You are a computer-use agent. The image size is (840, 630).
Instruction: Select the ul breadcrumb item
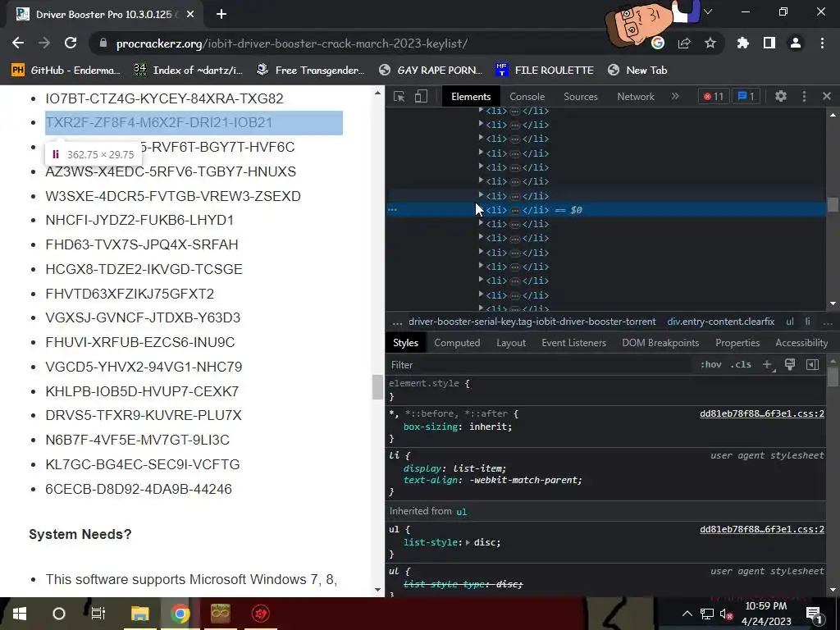(790, 322)
